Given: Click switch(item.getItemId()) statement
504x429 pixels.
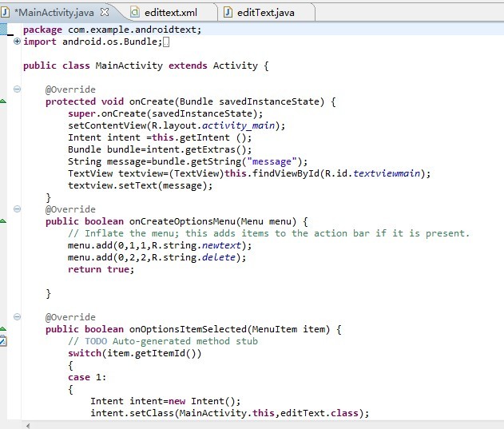Looking at the screenshot, I should [135, 353].
